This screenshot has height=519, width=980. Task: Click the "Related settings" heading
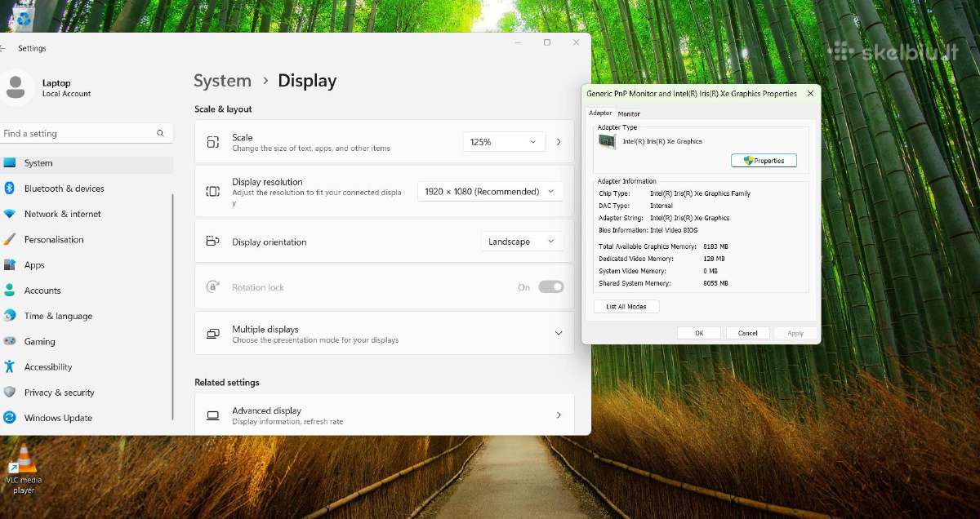227,383
